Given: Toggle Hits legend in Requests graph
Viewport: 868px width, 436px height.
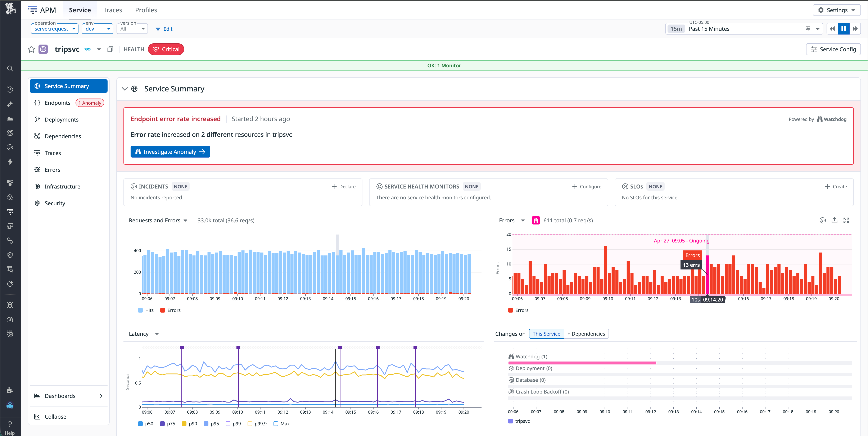Looking at the screenshot, I should pyautogui.click(x=146, y=310).
